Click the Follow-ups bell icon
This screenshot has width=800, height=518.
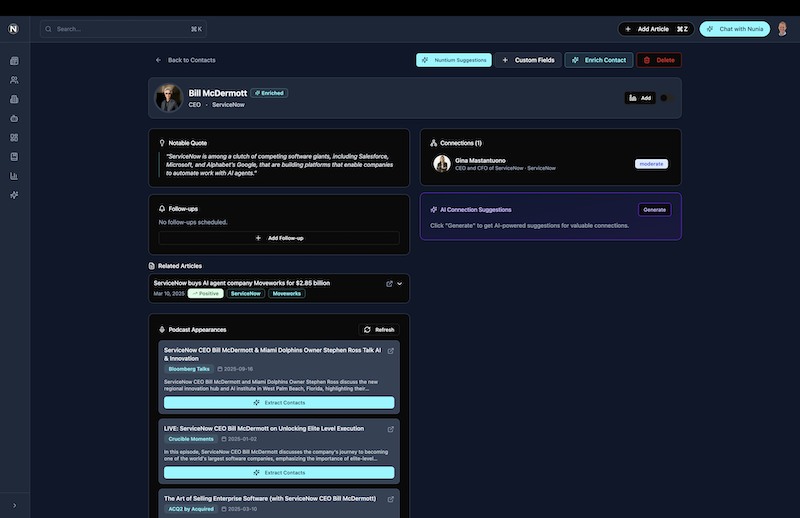[162, 209]
